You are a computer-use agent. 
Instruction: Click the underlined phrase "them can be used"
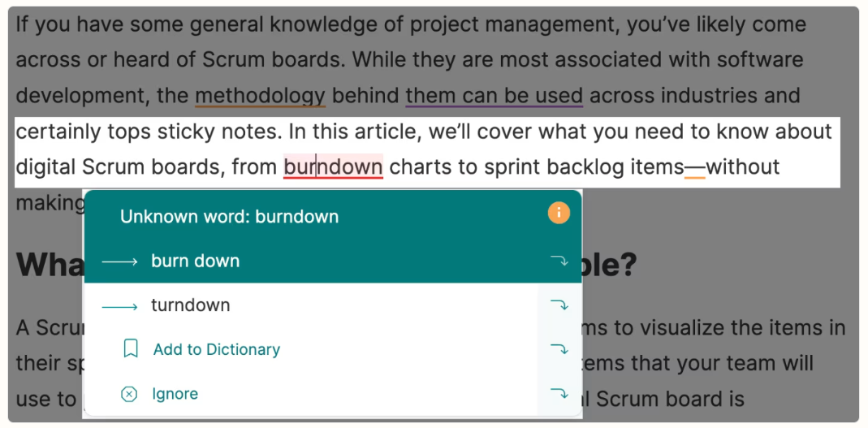coord(494,95)
